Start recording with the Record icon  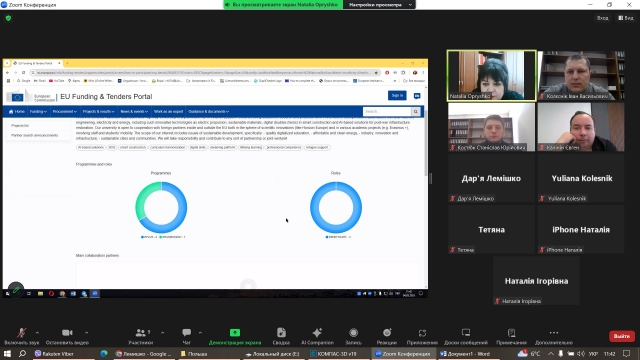[x=353, y=333]
